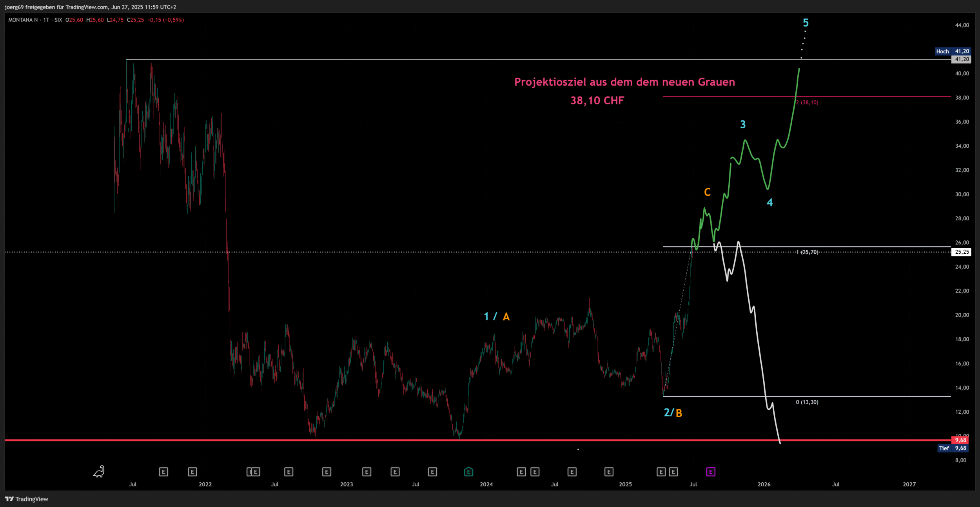Click the red 9,68 price axis tag
The width and height of the screenshot is (980, 507).
pos(960,440)
